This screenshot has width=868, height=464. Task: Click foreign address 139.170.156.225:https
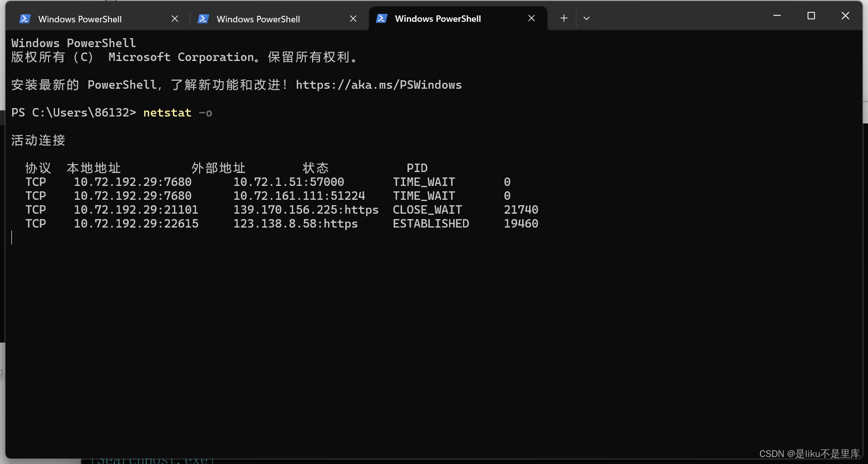pos(306,210)
